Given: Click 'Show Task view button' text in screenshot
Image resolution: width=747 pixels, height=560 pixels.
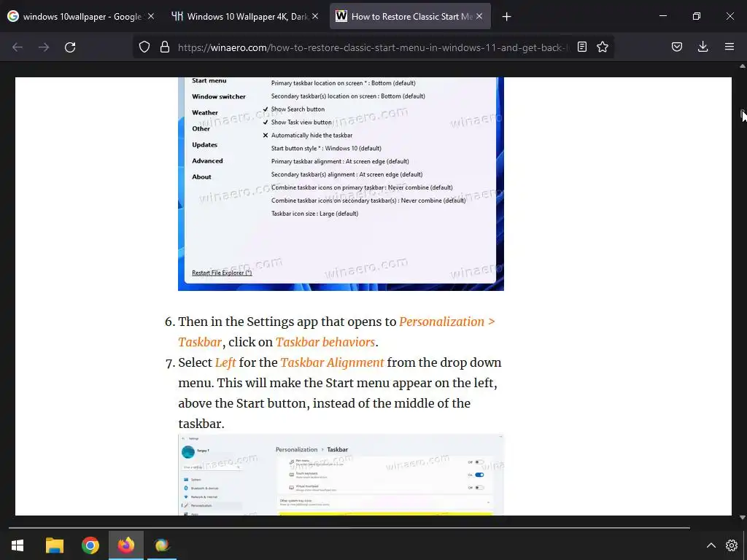Looking at the screenshot, I should click(301, 122).
